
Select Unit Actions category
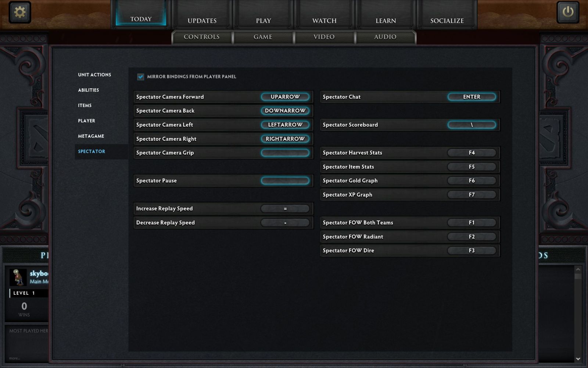[94, 75]
